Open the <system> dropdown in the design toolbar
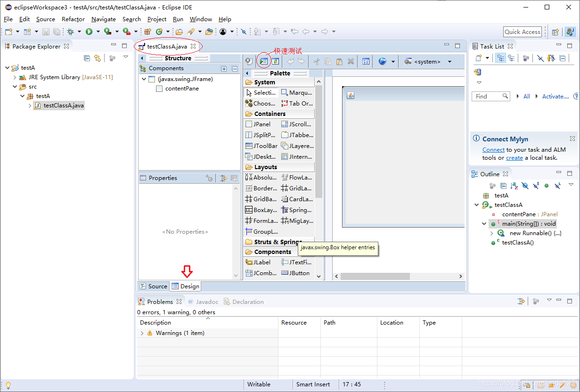Image resolution: width=580 pixels, height=392 pixels. pyautogui.click(x=449, y=61)
